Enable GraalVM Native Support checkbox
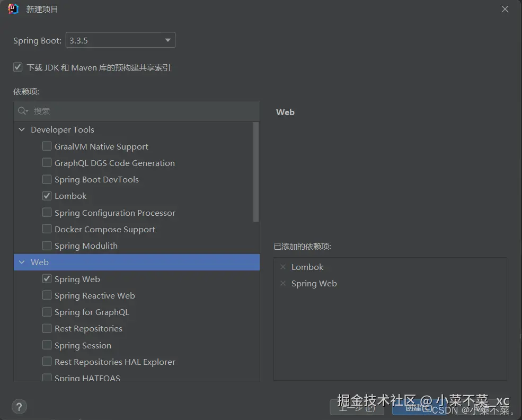This screenshot has width=522, height=420. [x=47, y=146]
